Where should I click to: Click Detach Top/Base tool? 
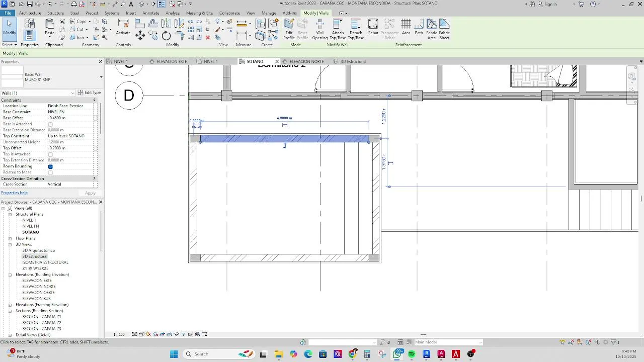(x=356, y=29)
